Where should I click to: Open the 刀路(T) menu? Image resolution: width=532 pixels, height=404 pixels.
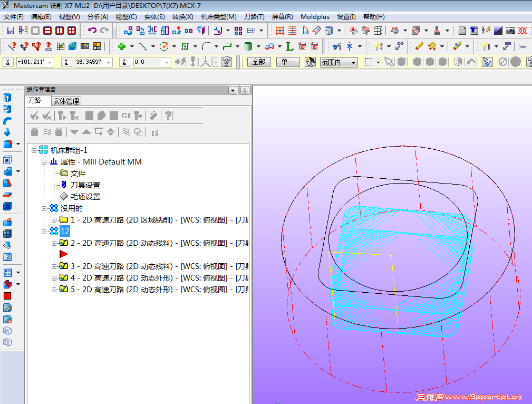(254, 17)
